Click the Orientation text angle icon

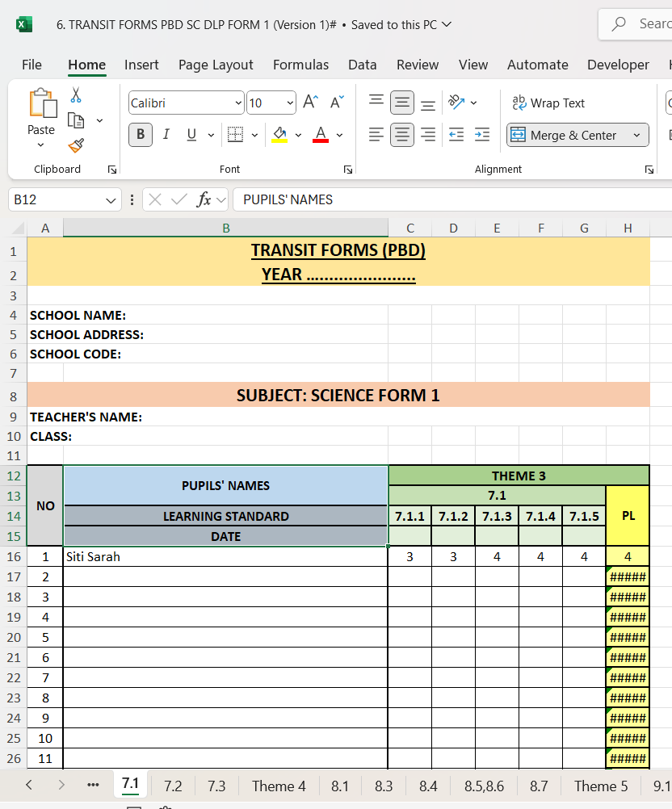[456, 103]
